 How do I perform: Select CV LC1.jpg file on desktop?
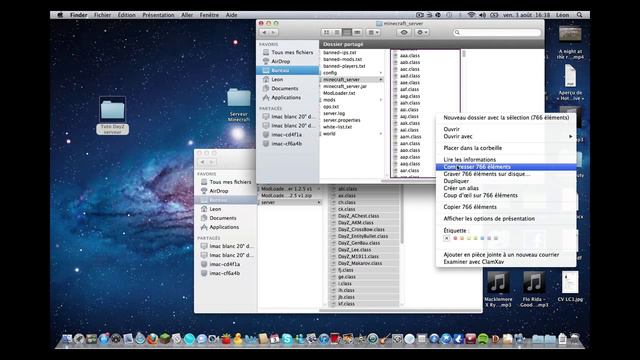point(570,287)
